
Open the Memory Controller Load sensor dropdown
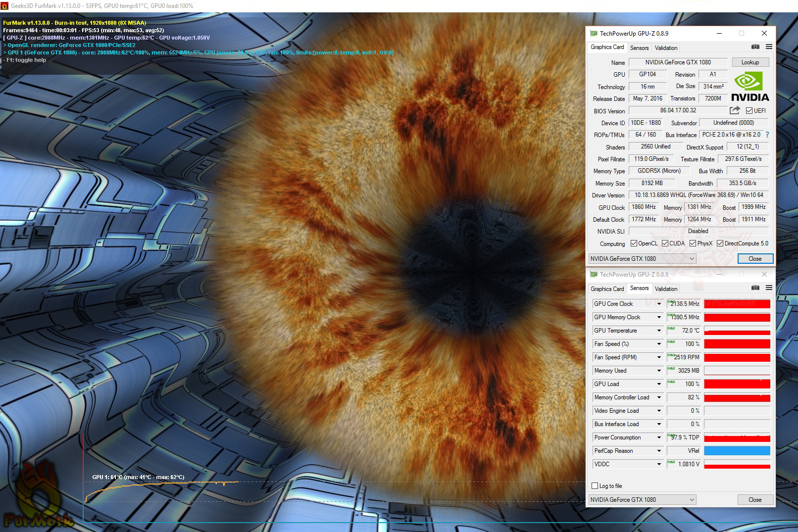click(x=659, y=397)
